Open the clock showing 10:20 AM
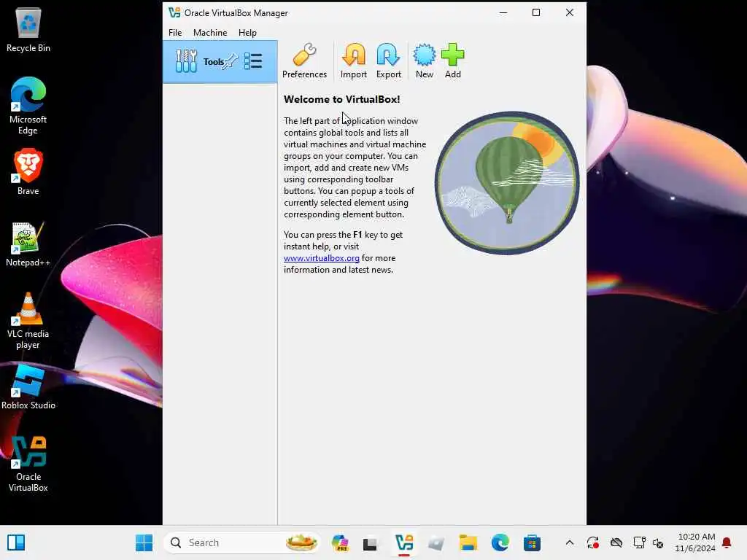747x560 pixels. click(695, 542)
